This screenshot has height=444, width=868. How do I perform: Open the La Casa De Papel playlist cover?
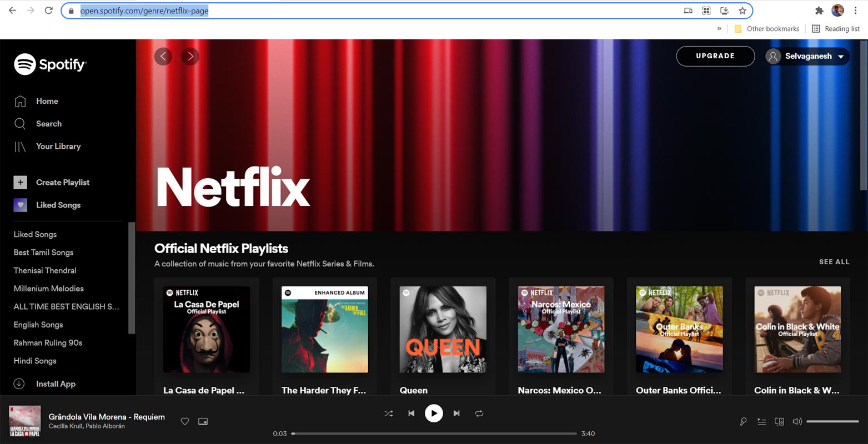click(x=207, y=330)
